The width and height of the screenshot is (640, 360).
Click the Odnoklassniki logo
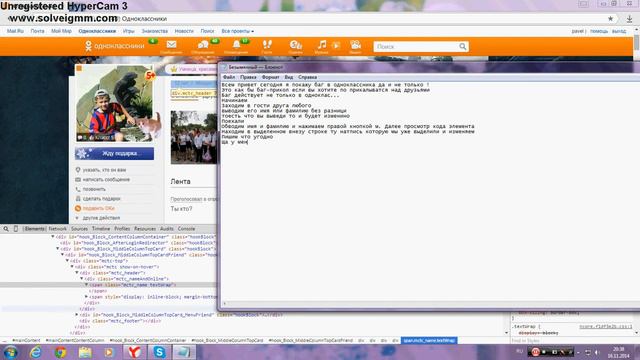click(115, 46)
